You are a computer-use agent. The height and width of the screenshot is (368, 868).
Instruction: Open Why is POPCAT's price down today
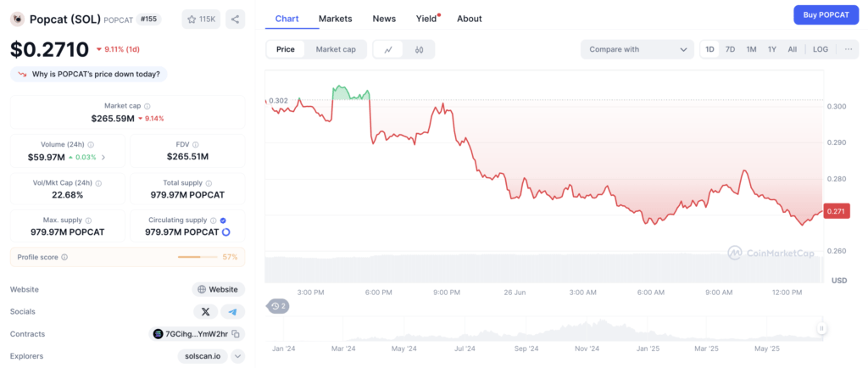tap(88, 74)
